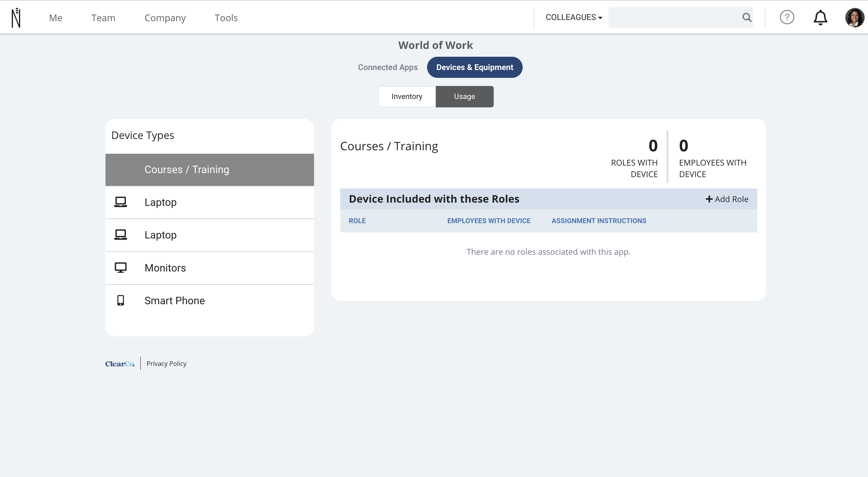Select Devices & Equipment tab

point(475,67)
